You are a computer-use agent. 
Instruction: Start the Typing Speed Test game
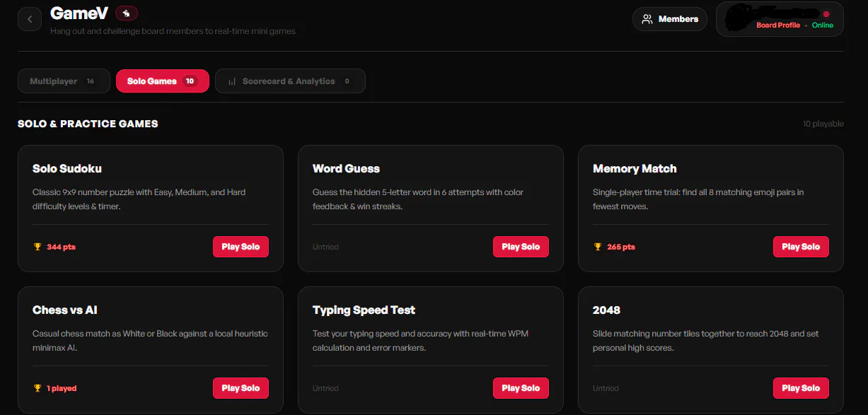click(521, 388)
